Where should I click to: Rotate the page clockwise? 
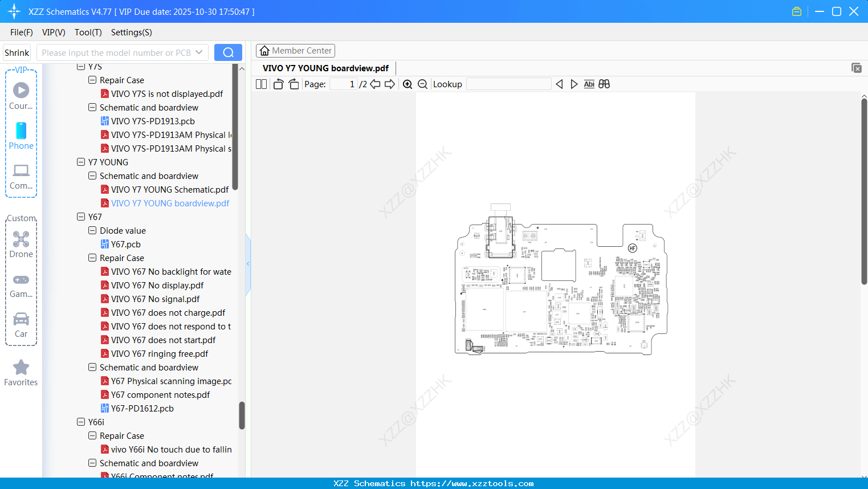294,84
